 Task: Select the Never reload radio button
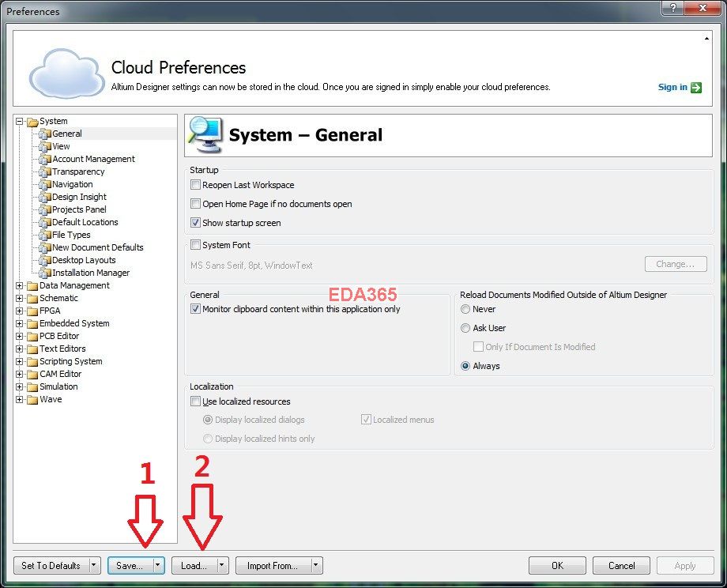coord(465,309)
